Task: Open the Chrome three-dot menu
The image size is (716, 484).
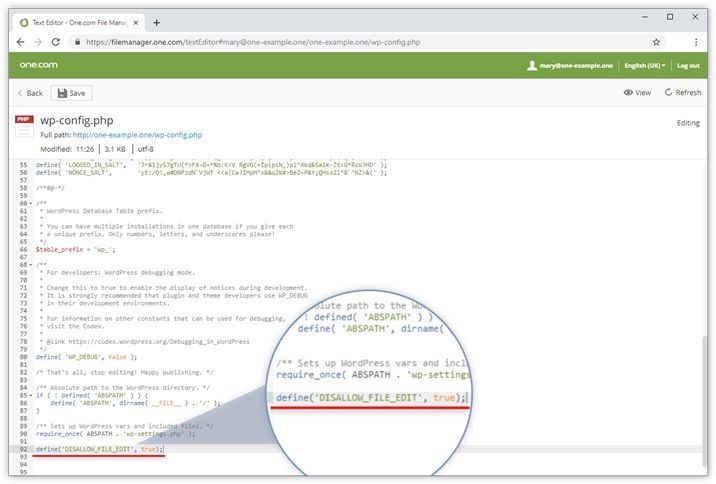Action: click(696, 42)
